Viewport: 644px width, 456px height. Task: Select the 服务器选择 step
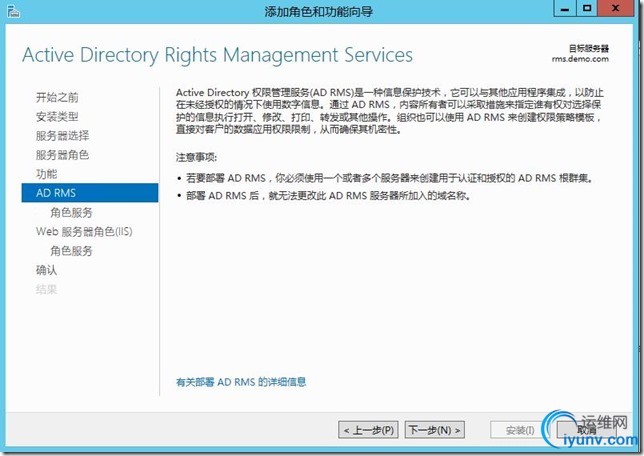click(x=62, y=136)
